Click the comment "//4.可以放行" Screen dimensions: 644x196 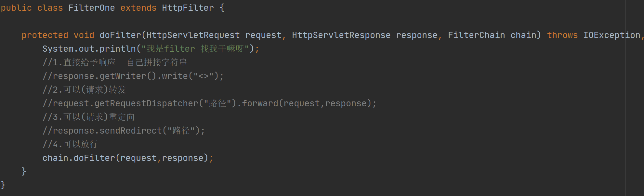(x=70, y=144)
